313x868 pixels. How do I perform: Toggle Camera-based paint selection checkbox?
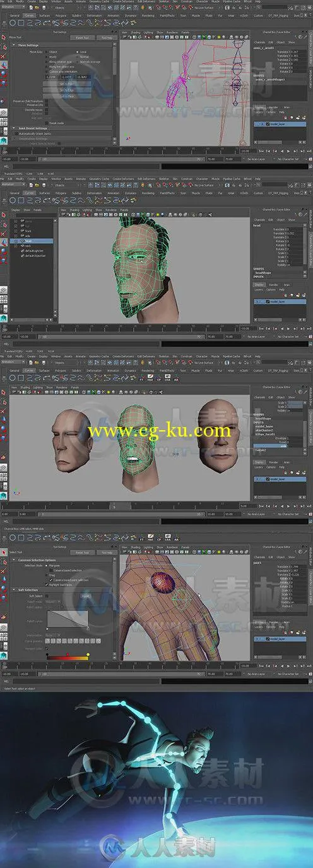click(x=51, y=580)
